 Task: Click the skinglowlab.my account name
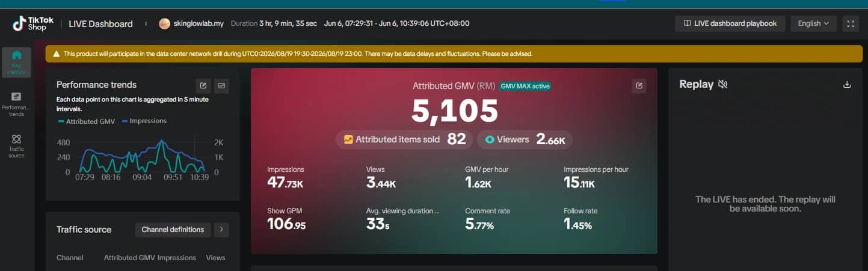coord(199,23)
